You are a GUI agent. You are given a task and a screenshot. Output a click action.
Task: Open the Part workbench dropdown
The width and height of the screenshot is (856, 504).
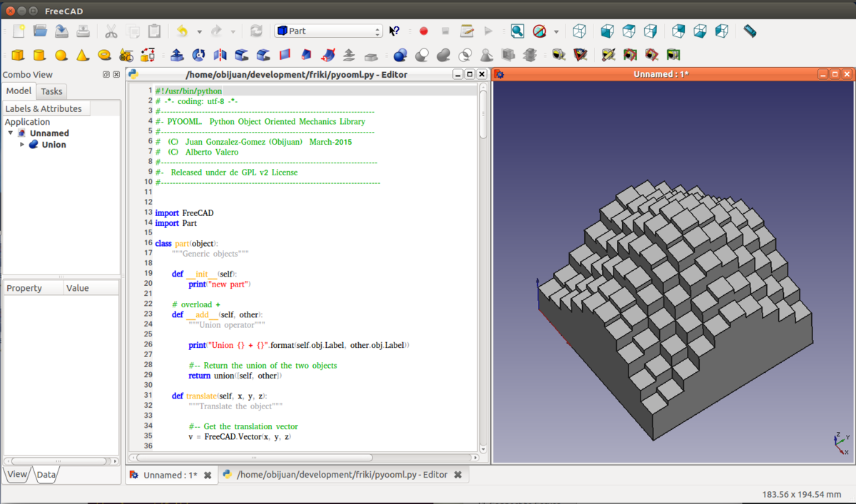pyautogui.click(x=329, y=31)
